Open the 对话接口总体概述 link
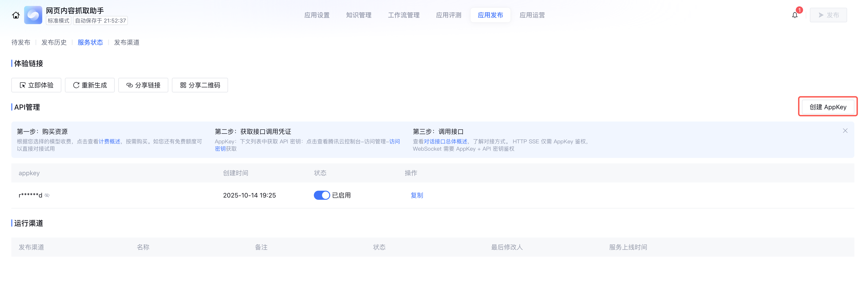868x299 pixels. [445, 142]
